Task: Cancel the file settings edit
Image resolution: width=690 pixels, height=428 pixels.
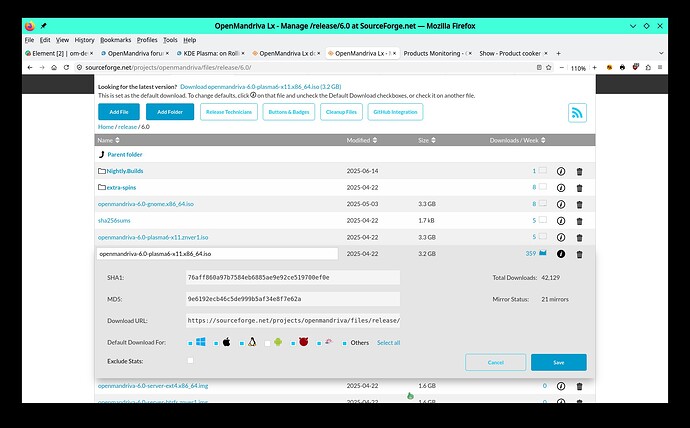Action: click(x=495, y=362)
